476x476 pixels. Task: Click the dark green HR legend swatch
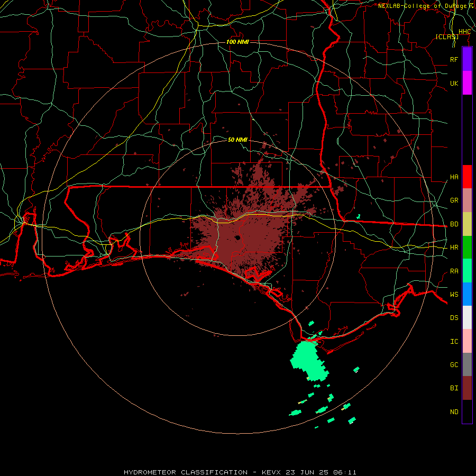(467, 247)
